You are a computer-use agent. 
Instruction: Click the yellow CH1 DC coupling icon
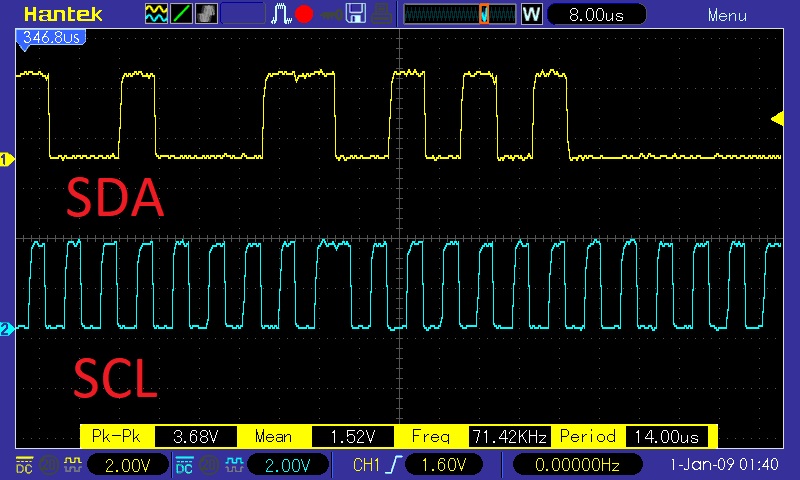coord(24,465)
